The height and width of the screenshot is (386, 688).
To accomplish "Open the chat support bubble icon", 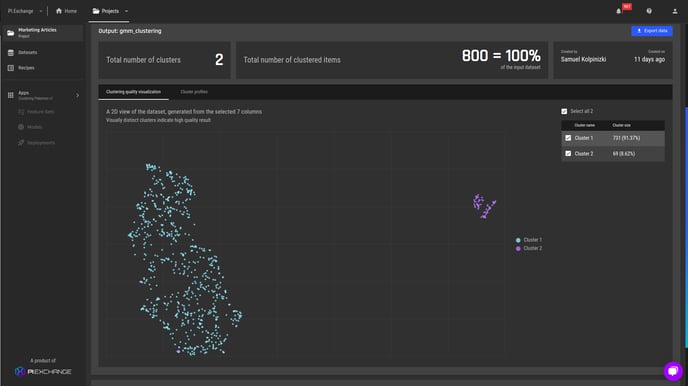I will pyautogui.click(x=673, y=371).
